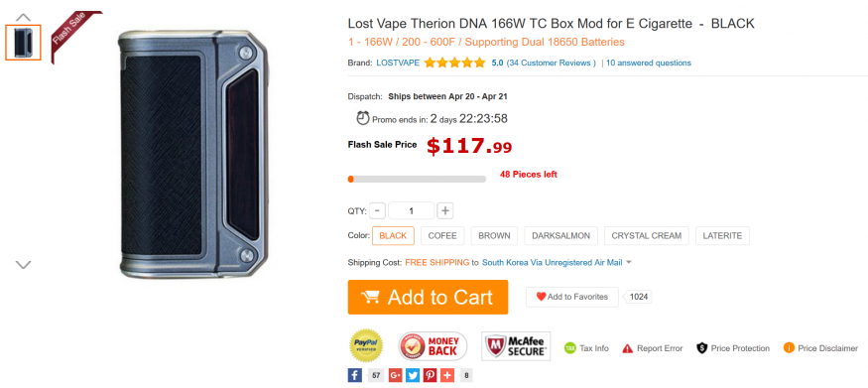Expand the shipping destination dropdown arrow
This screenshot has width=868, height=388.
click(629, 263)
